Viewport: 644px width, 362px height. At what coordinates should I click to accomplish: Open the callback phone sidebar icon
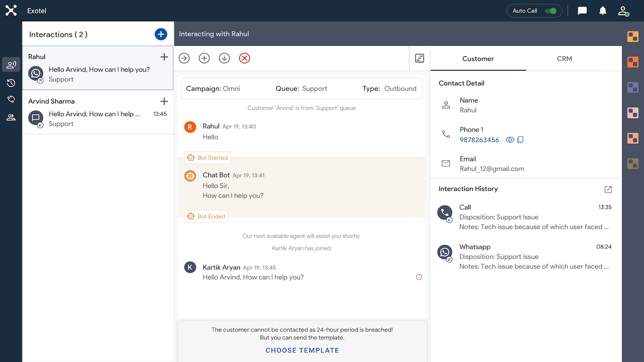(11, 100)
